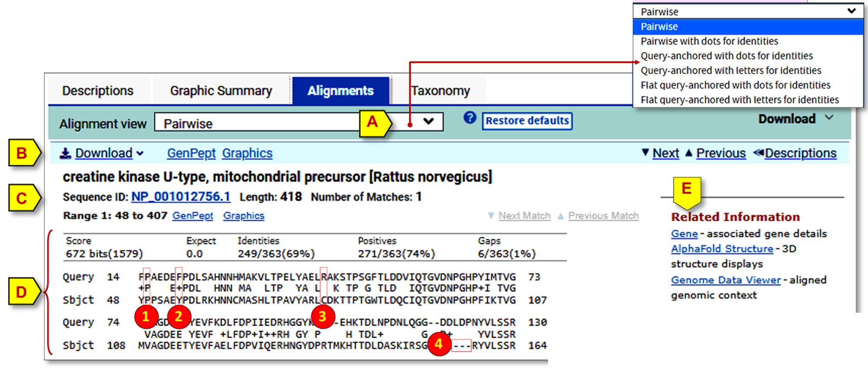Expand the Alignment view dropdown chevron
This screenshot has width=868, height=373.
(x=428, y=121)
